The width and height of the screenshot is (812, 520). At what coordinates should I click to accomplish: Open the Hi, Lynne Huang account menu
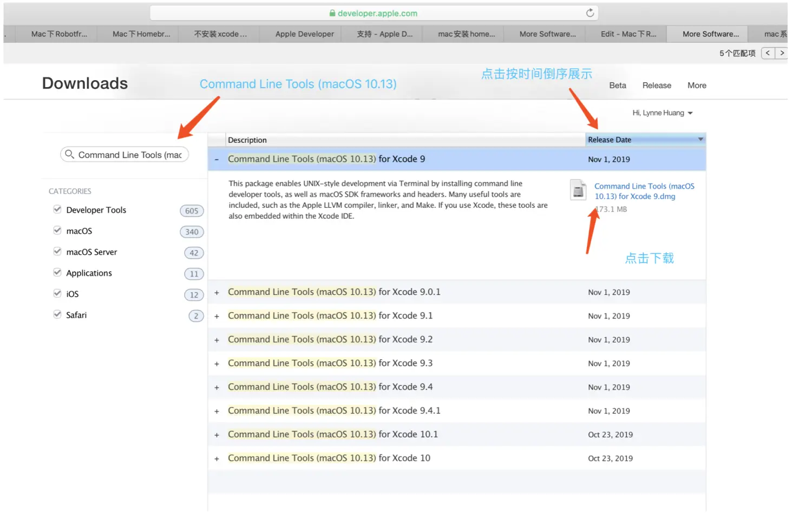click(663, 113)
